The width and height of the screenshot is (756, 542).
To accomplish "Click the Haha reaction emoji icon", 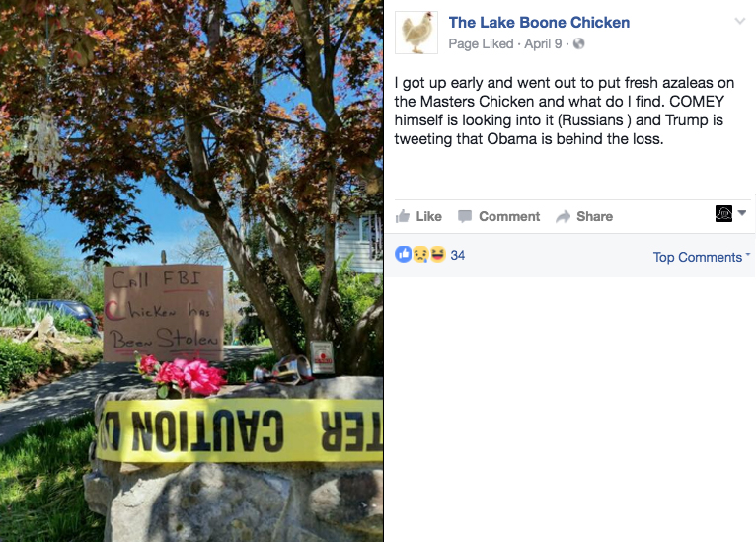I will 437,254.
